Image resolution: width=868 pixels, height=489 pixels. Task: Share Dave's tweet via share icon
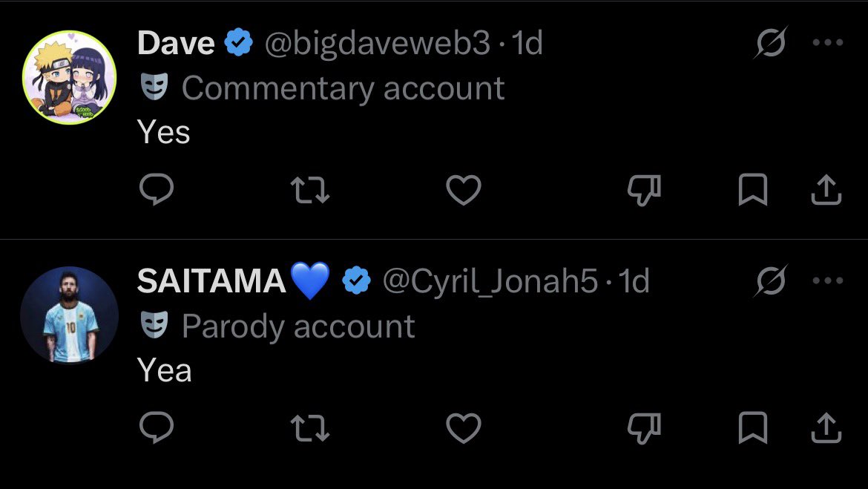[826, 189]
